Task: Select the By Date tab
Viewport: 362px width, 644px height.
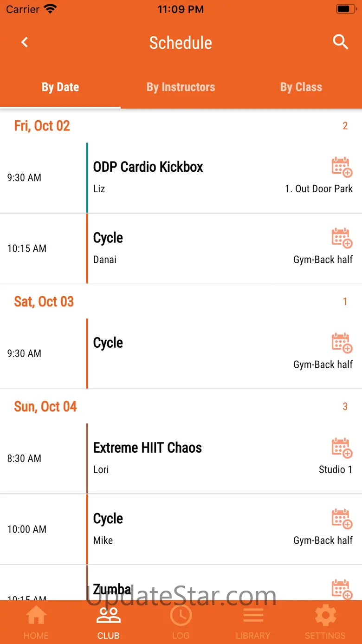Action: [60, 87]
